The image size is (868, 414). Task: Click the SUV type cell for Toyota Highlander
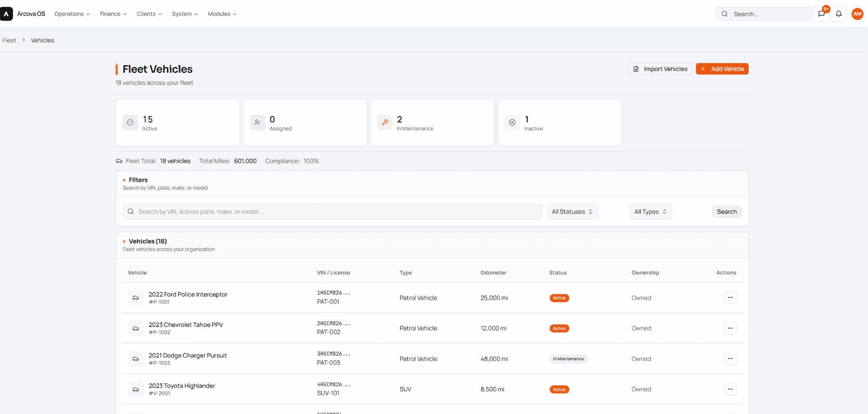click(x=405, y=389)
